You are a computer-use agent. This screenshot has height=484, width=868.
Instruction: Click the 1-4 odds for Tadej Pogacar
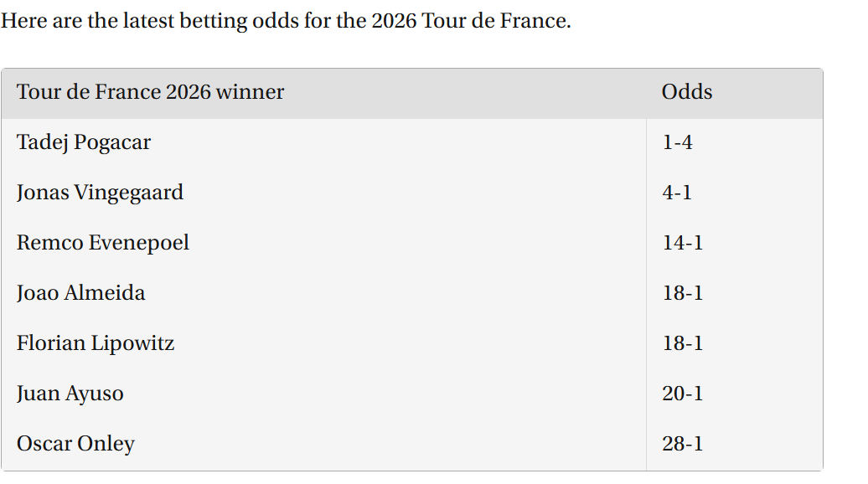677,142
